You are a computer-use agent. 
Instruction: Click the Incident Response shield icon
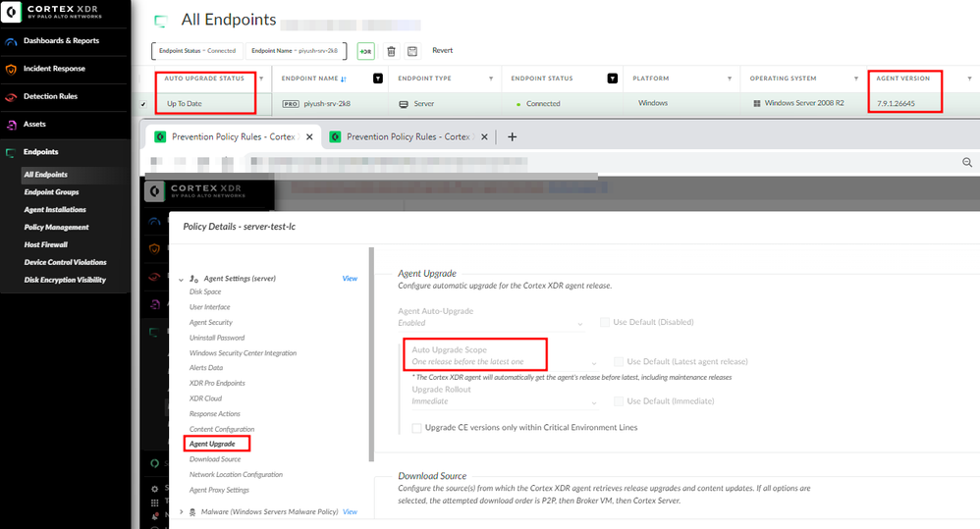(x=11, y=70)
